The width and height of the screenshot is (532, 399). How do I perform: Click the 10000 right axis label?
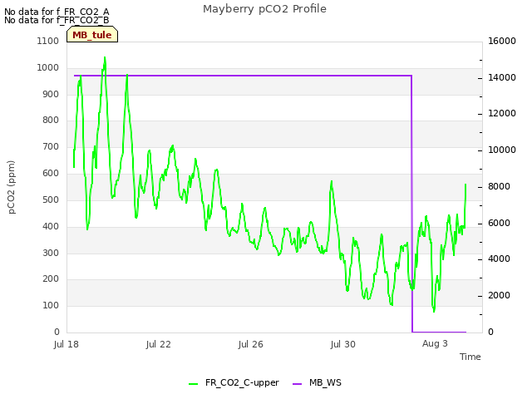[x=502, y=150]
